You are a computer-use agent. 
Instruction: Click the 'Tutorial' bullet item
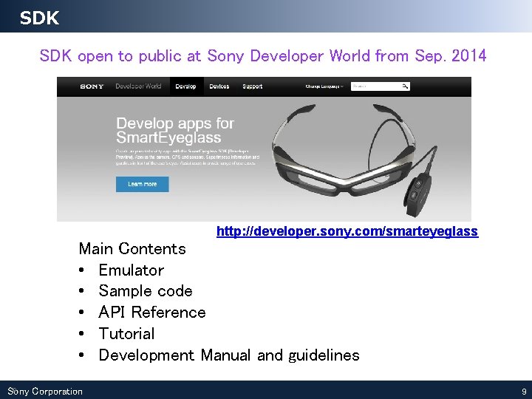(x=126, y=333)
